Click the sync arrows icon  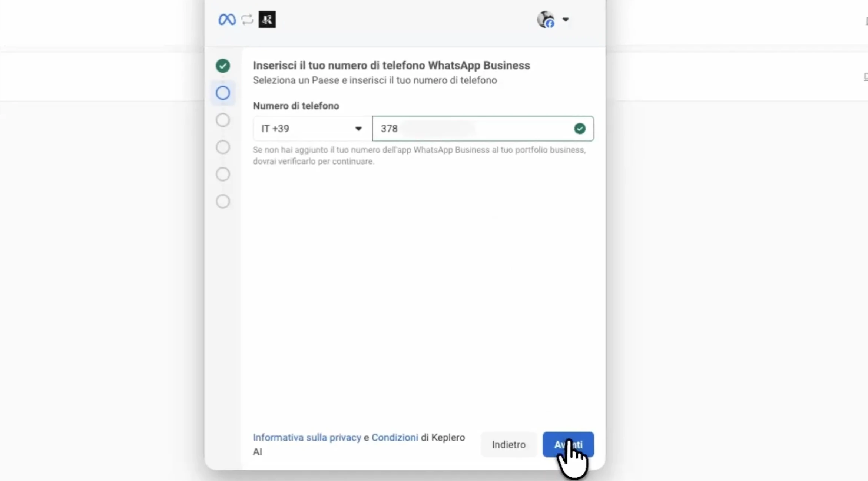pos(247,19)
